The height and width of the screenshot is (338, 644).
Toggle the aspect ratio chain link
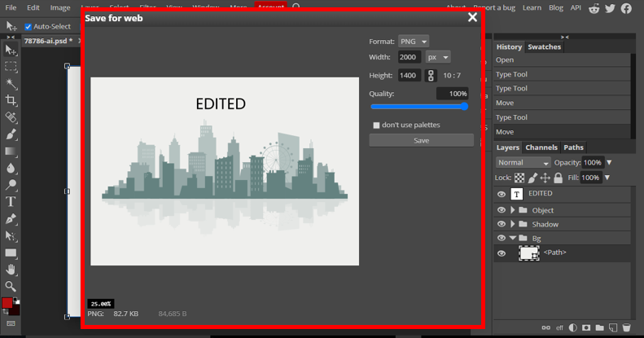[x=431, y=76]
